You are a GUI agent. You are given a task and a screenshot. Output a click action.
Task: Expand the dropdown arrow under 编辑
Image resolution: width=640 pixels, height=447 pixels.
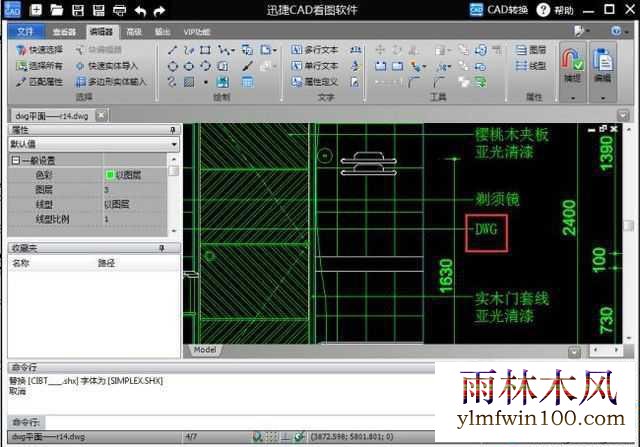pos(603,98)
